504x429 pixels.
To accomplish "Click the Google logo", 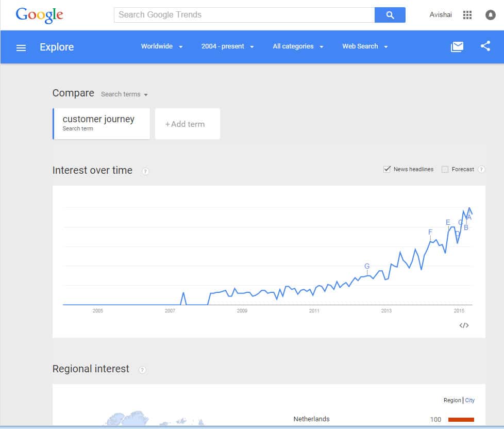I will [x=39, y=15].
